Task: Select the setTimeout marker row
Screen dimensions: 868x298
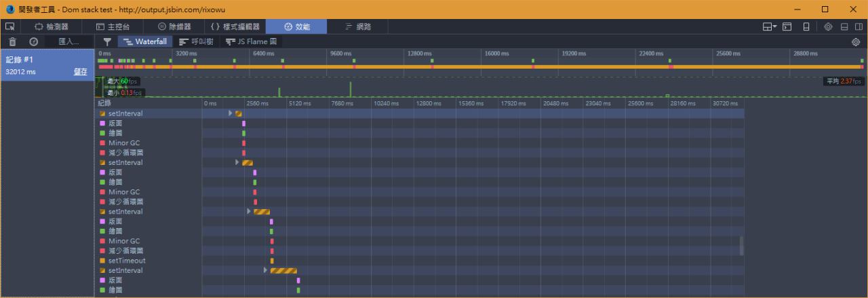Action: coord(126,261)
